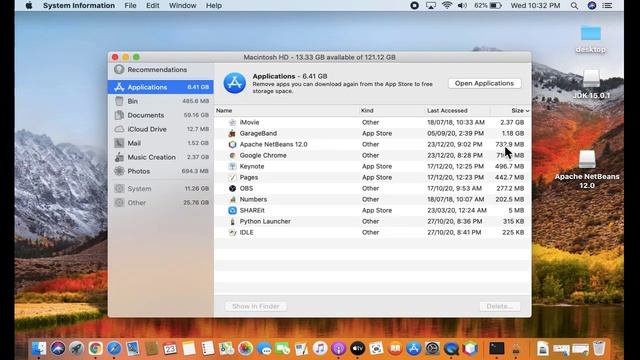Select the Numbers app icon

pos(232,200)
